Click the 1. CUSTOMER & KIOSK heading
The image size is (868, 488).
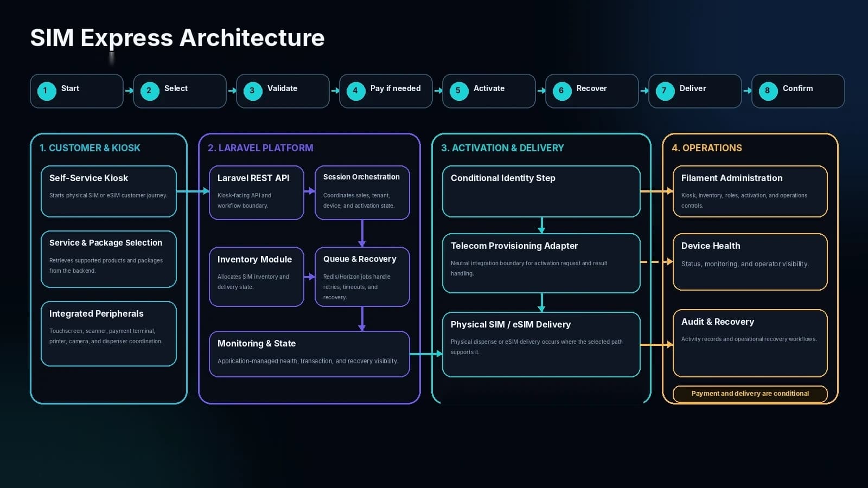90,148
